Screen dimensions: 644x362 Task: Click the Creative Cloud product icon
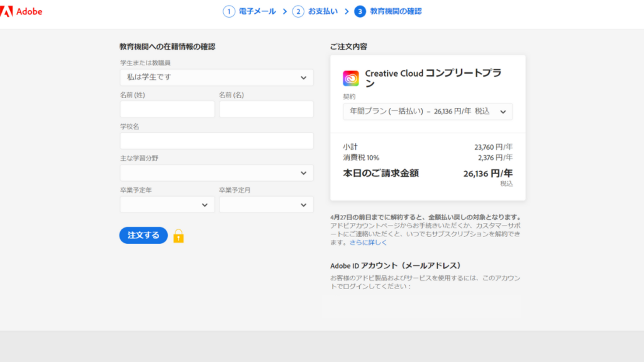coord(351,78)
